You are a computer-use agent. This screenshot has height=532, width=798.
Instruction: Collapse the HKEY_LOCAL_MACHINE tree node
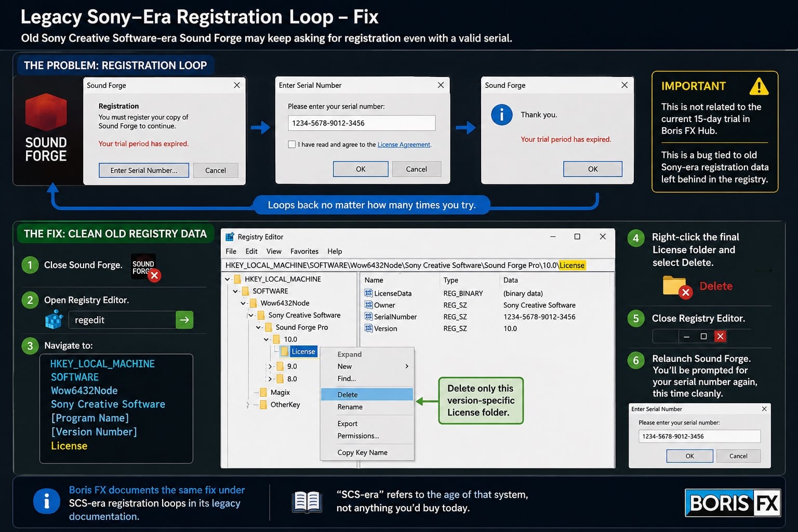point(228,280)
